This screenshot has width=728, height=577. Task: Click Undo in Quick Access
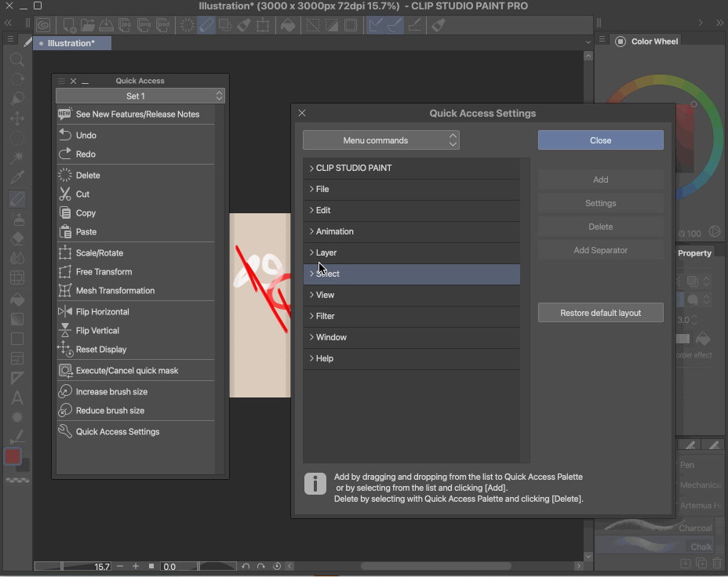136,136
